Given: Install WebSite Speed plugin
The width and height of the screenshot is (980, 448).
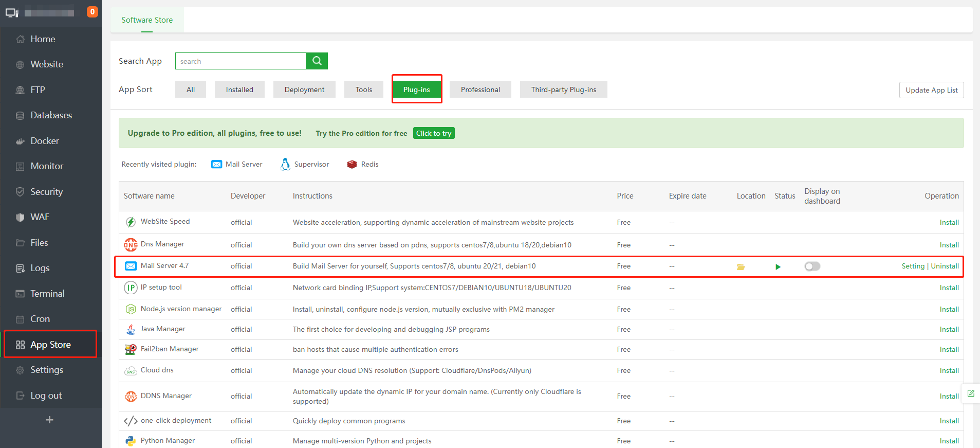Looking at the screenshot, I should pos(949,222).
